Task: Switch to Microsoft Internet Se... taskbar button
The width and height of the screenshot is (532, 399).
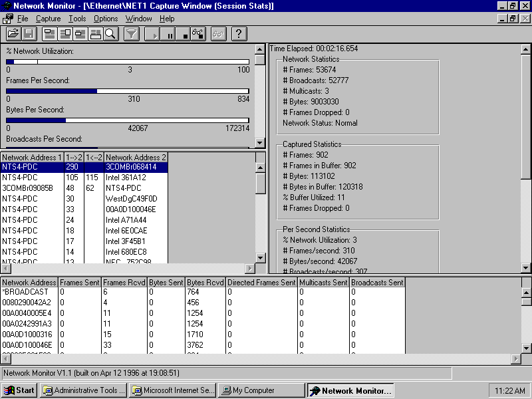Action: [x=173, y=390]
